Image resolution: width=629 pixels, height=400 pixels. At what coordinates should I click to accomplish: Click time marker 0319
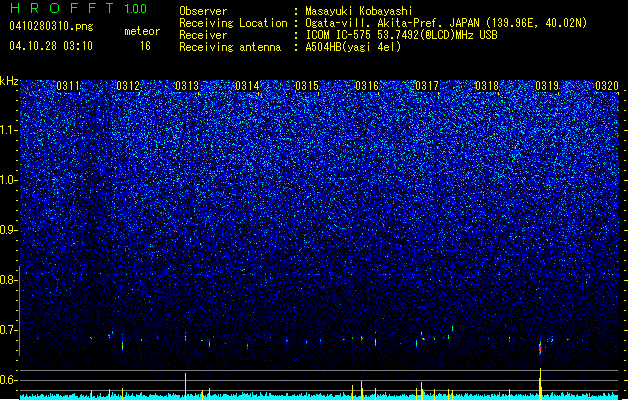[x=547, y=86]
